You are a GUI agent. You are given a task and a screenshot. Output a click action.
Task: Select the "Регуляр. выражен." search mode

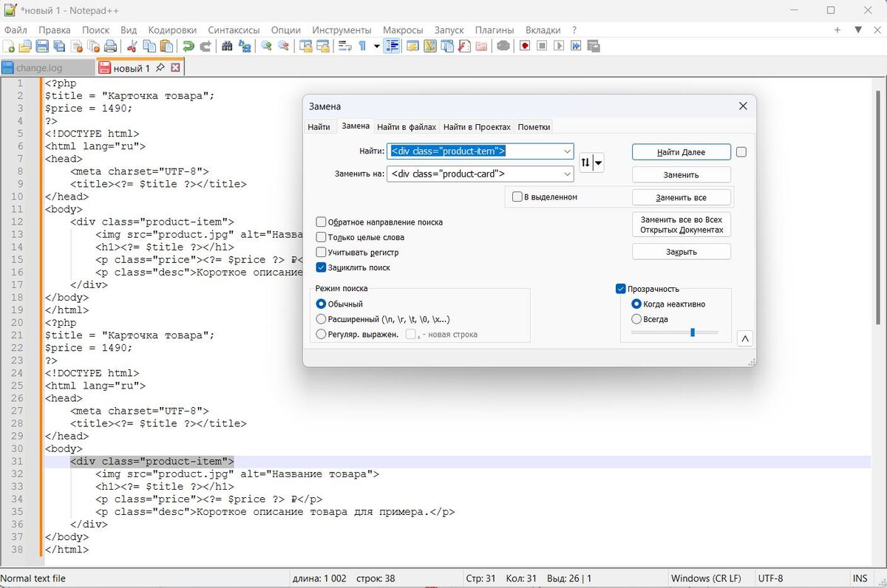321,334
